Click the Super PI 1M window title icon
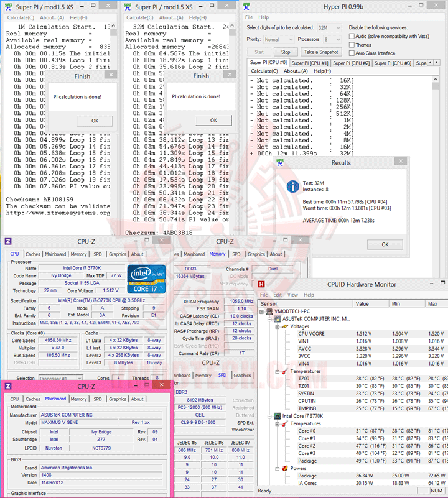The width and height of the screenshot is (448, 498). 9,7
